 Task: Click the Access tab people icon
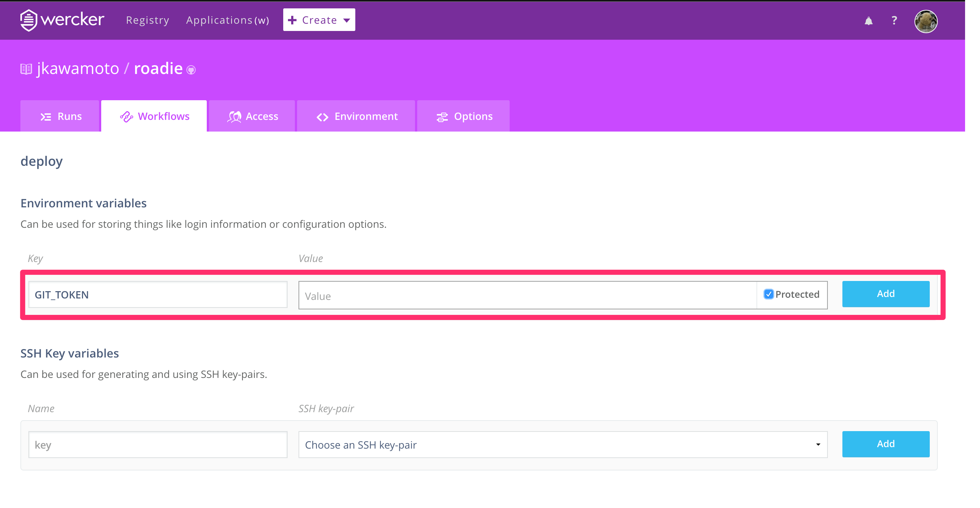click(234, 117)
